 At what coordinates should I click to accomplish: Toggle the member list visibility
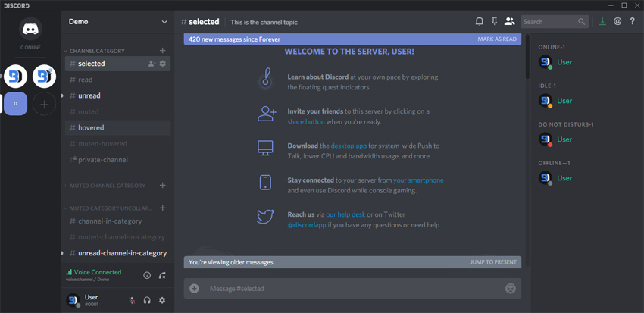coord(509,22)
